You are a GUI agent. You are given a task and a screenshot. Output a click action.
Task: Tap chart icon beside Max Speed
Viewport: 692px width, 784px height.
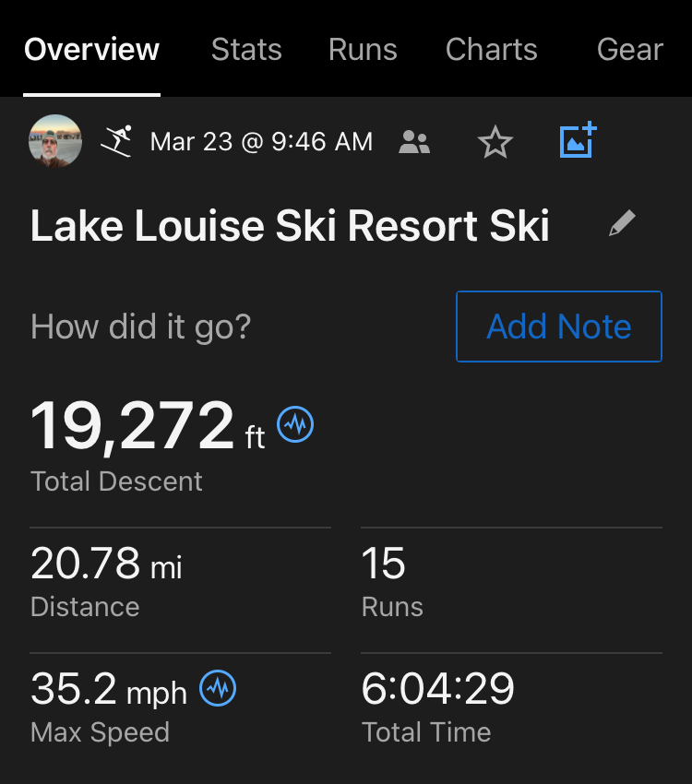[218, 688]
